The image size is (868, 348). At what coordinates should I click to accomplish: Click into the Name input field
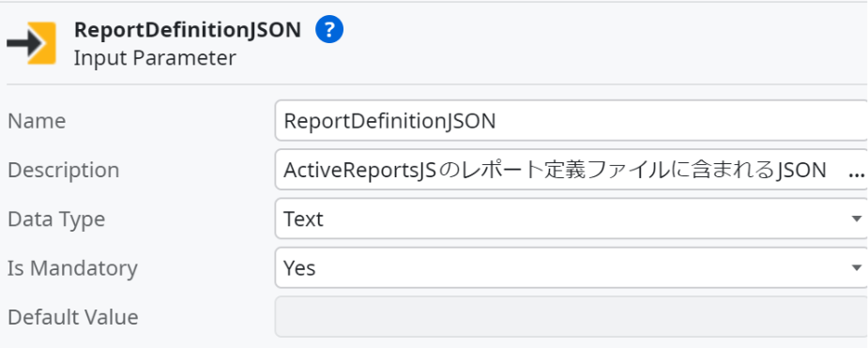571,121
